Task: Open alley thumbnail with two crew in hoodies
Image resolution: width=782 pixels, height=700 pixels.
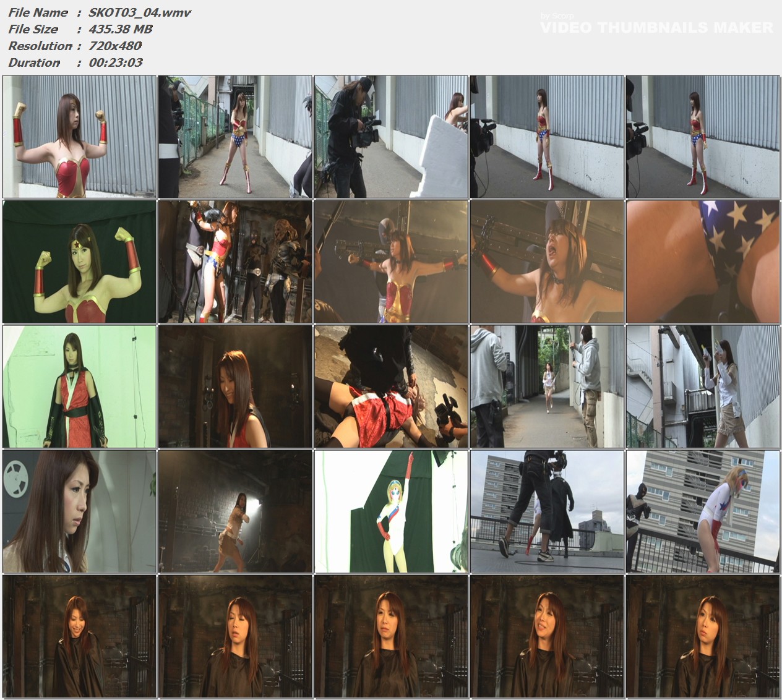Action: point(548,386)
